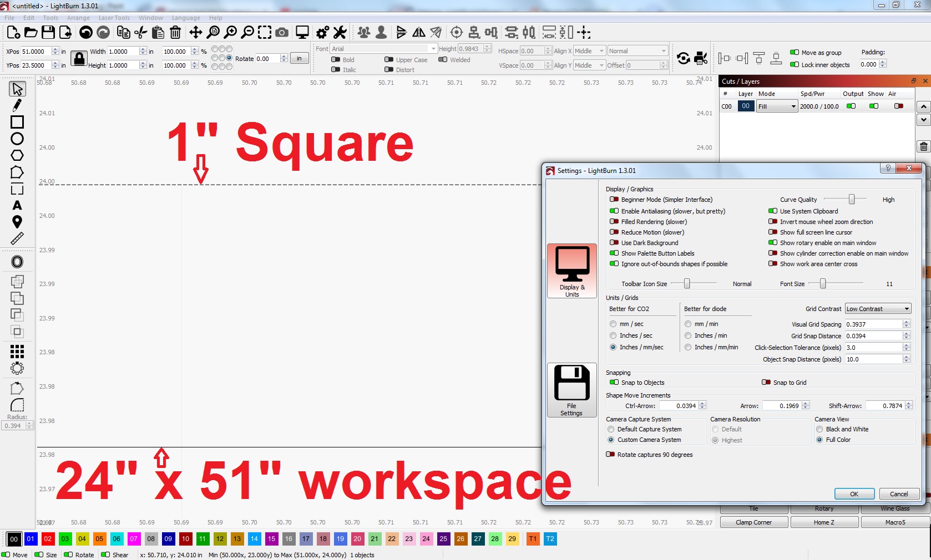This screenshot has height=560, width=931.
Task: Open a file with folder icon
Action: tap(31, 32)
